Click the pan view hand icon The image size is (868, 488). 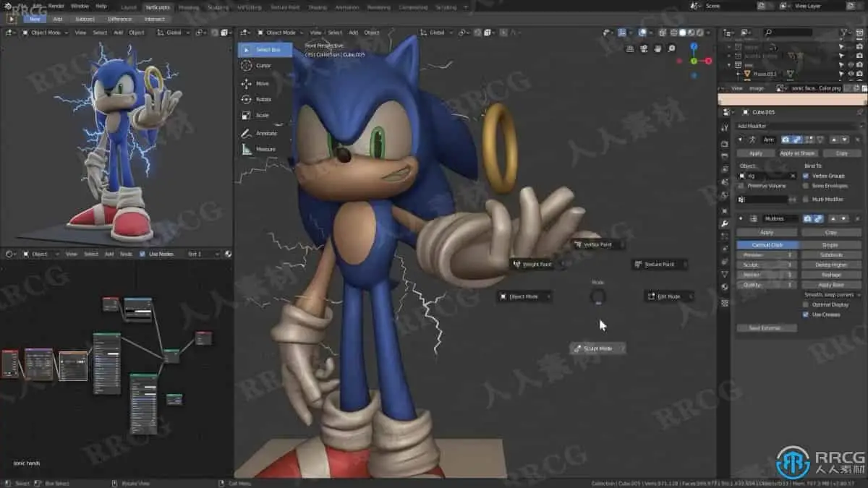(658, 48)
